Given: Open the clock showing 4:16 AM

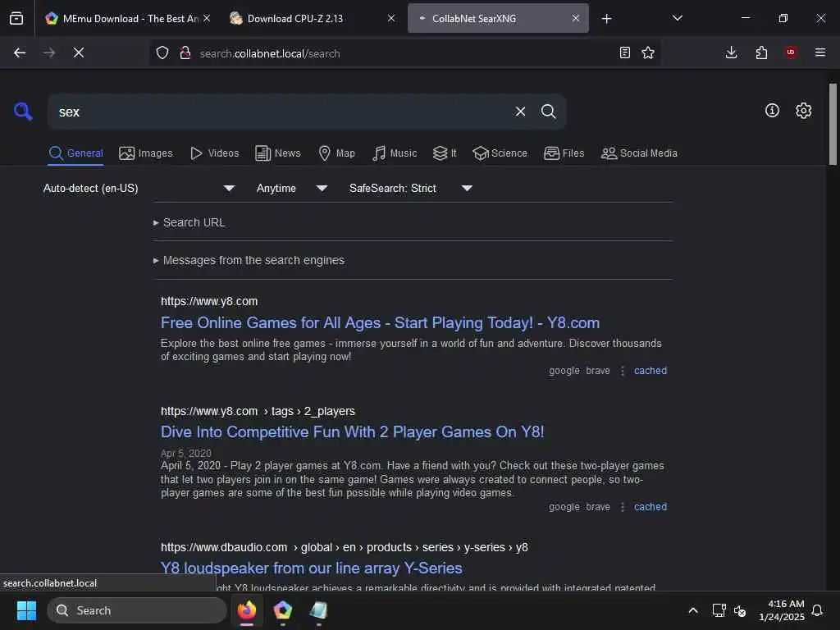Looking at the screenshot, I should 781,610.
